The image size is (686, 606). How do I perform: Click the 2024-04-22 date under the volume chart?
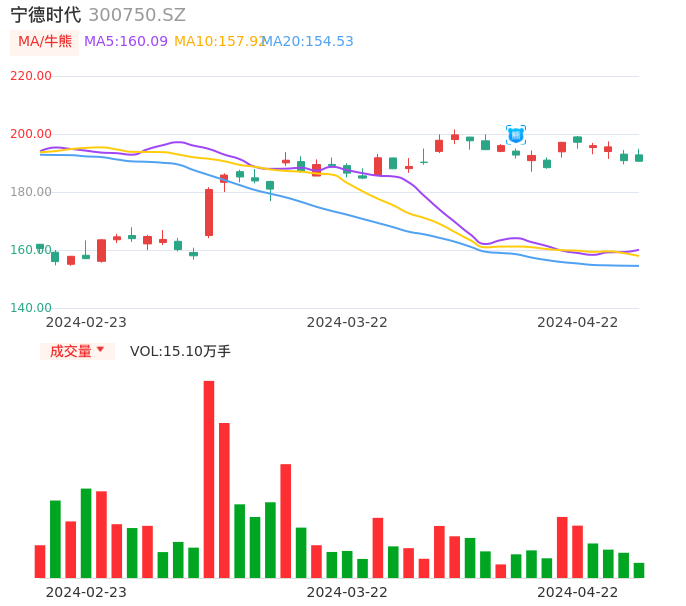(578, 592)
